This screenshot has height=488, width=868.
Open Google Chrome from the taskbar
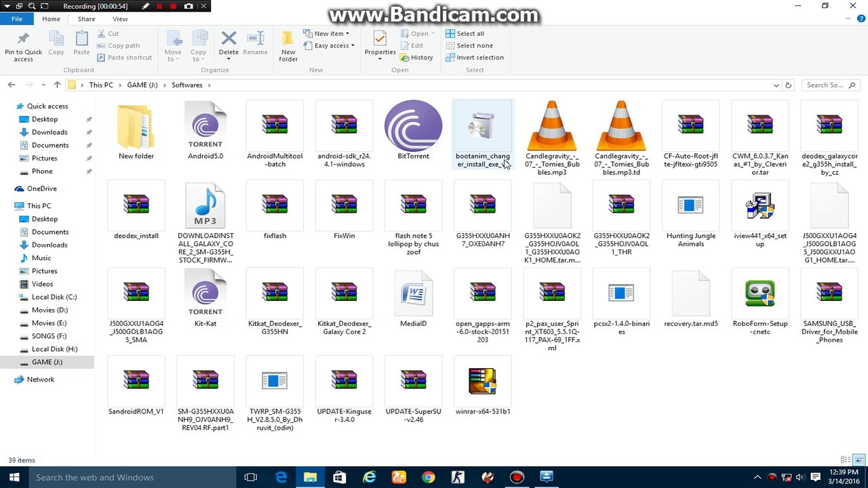point(428,477)
